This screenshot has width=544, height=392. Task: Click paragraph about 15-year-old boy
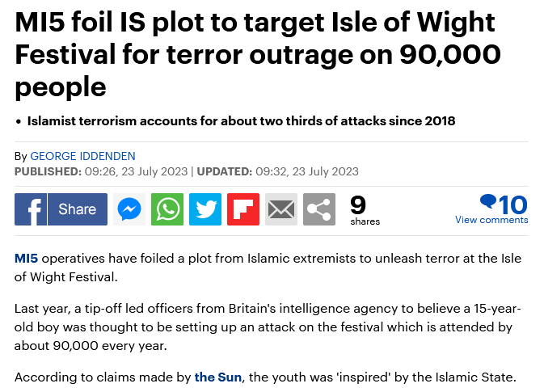coord(268,327)
